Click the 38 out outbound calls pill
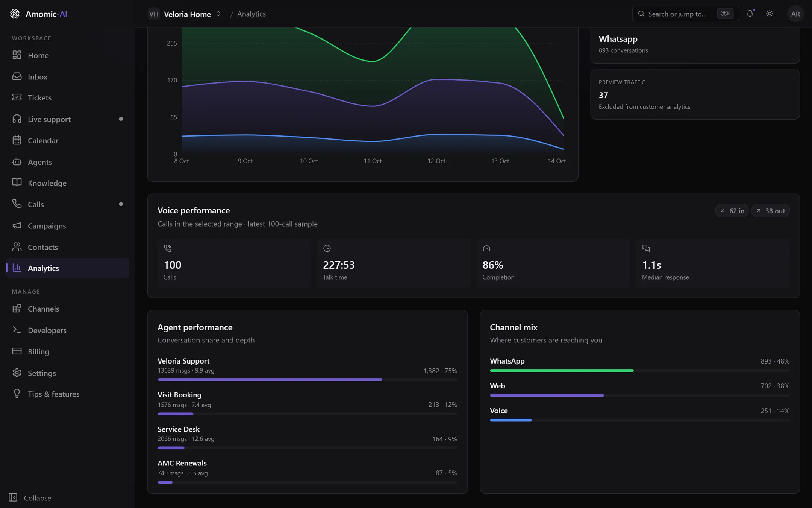This screenshot has width=812, height=508. [x=771, y=211]
